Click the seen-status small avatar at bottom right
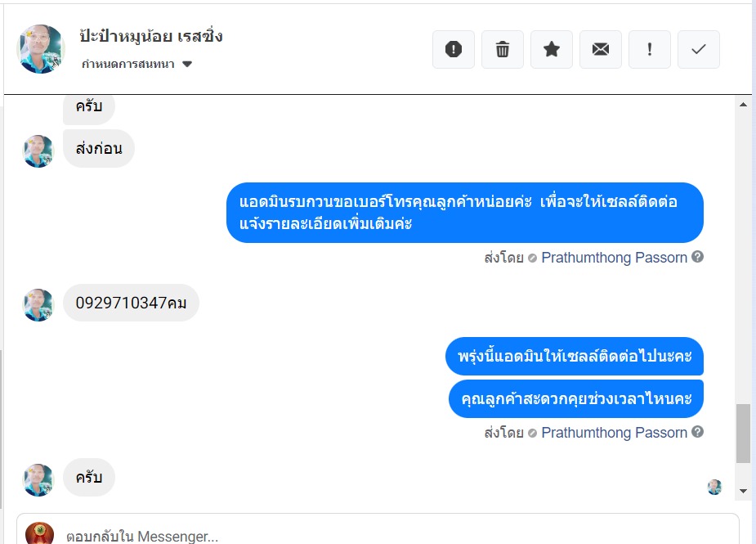Image resolution: width=756 pixels, height=544 pixels. point(714,487)
